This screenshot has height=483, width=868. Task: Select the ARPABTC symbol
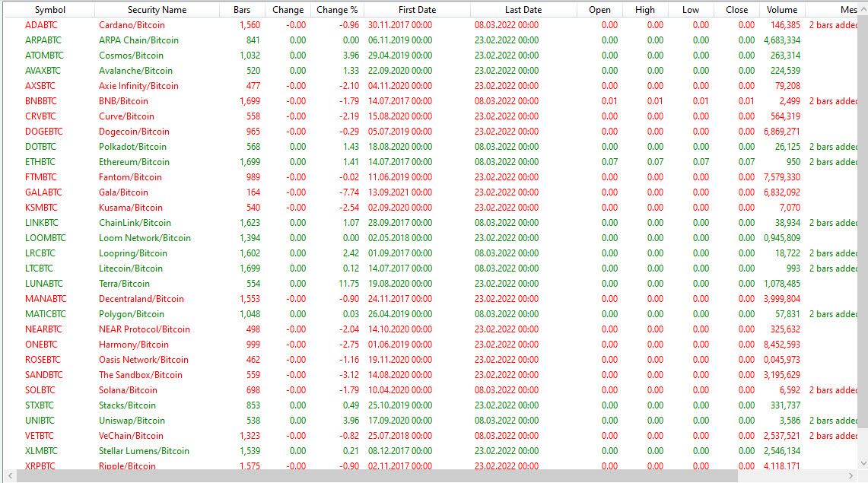click(x=43, y=40)
